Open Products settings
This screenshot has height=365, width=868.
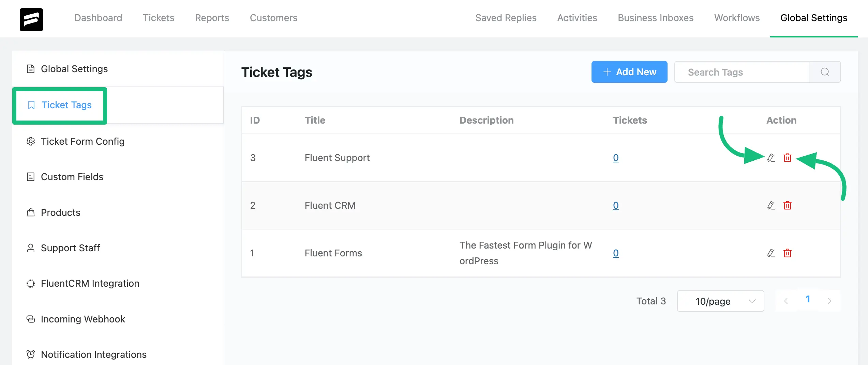pyautogui.click(x=118, y=212)
